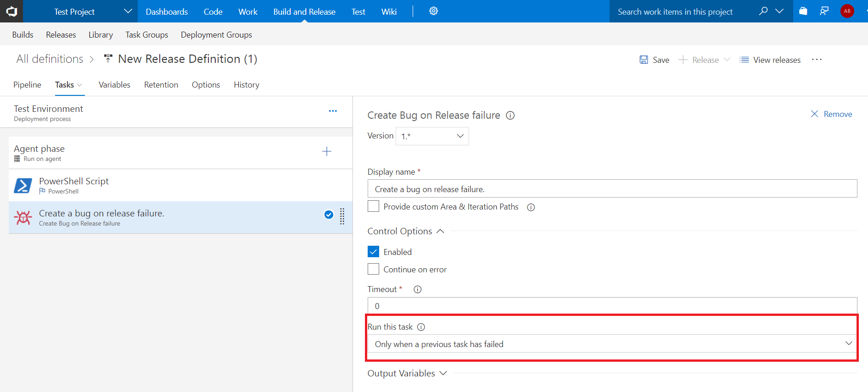Click the release definition icon beside title
The width and height of the screenshot is (868, 392).
108,59
